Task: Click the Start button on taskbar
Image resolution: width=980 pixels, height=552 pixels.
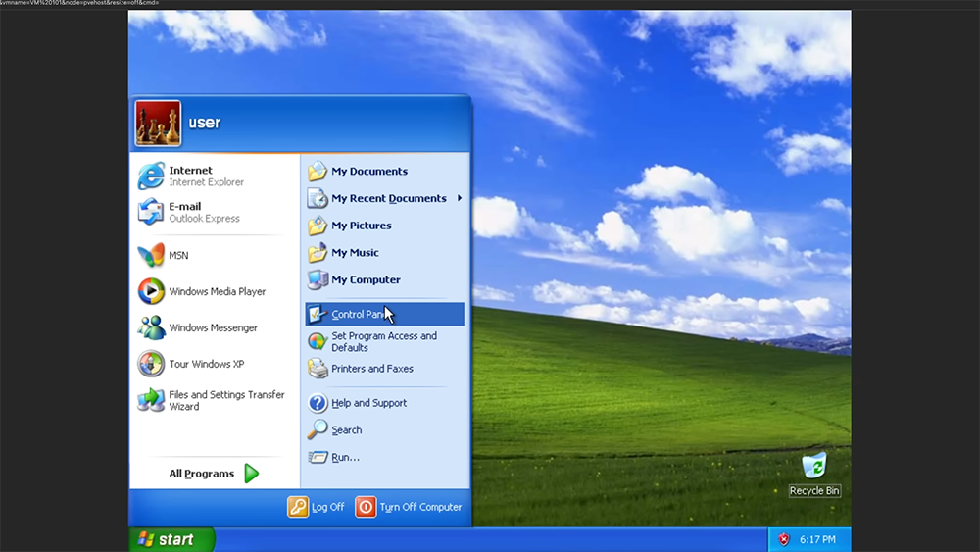Action: [171, 539]
